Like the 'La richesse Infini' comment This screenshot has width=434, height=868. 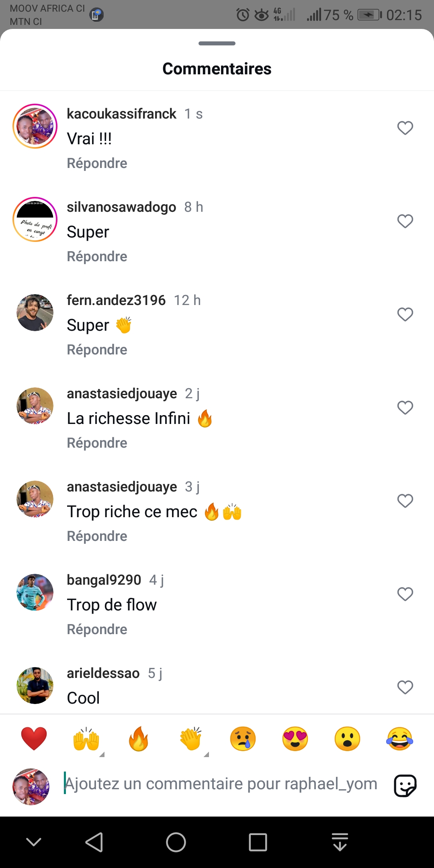click(405, 408)
